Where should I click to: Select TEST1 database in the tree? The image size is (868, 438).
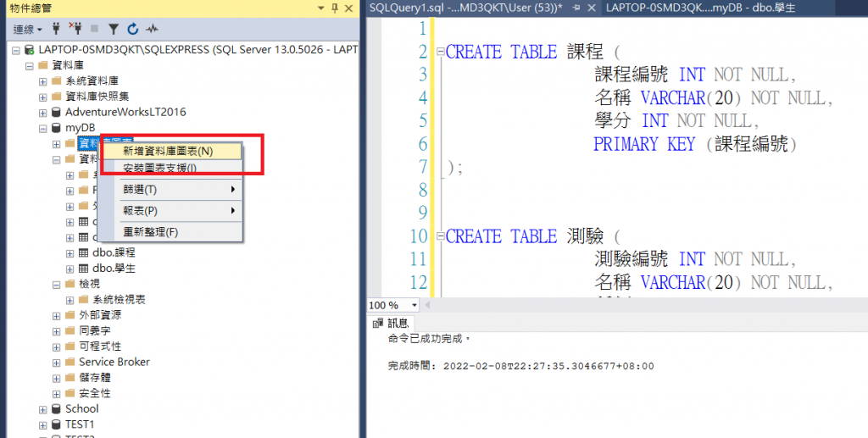pyautogui.click(x=80, y=424)
